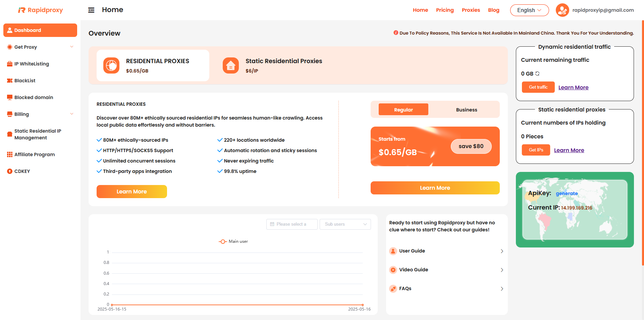644x320 pixels.
Task: Open the Video Guide arrow
Action: [x=502, y=270]
